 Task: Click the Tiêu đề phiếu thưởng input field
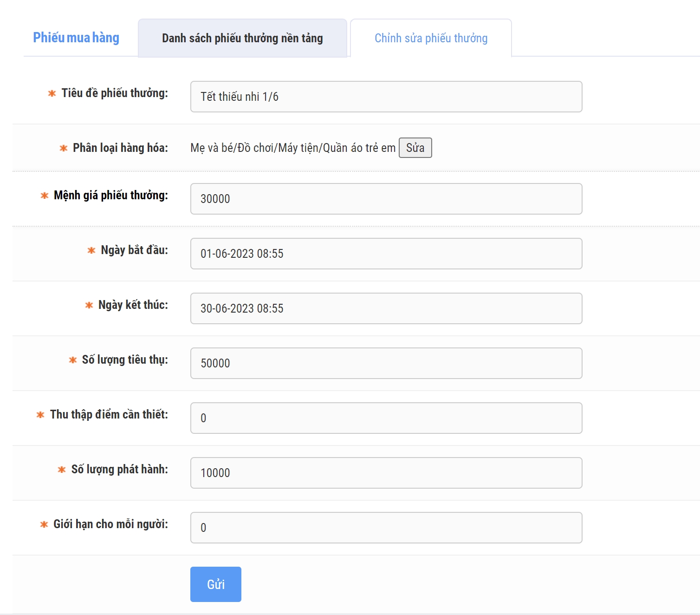pyautogui.click(x=386, y=97)
